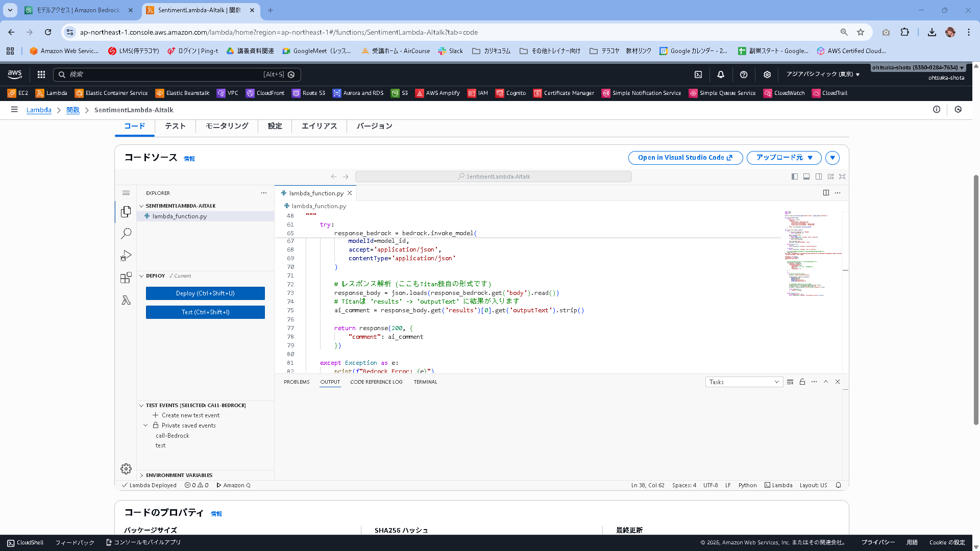The image size is (980, 551).
Task: Click the Split Editor icon in editor header
Action: click(826, 193)
